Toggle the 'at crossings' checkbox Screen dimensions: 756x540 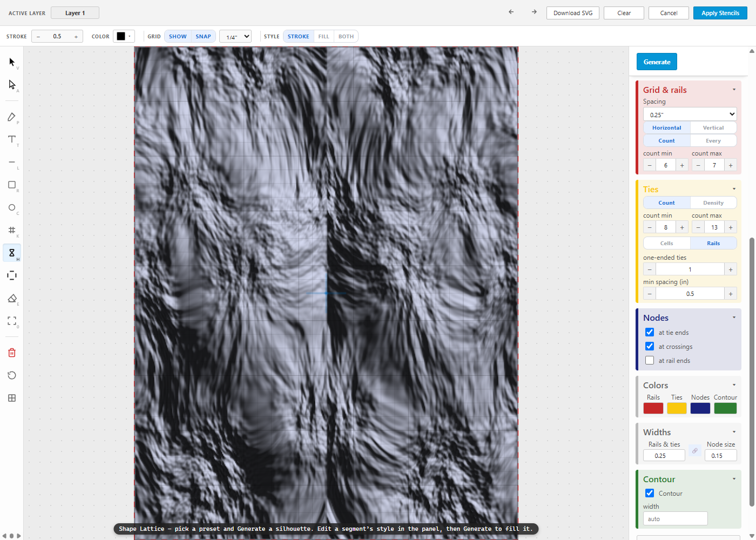(650, 347)
